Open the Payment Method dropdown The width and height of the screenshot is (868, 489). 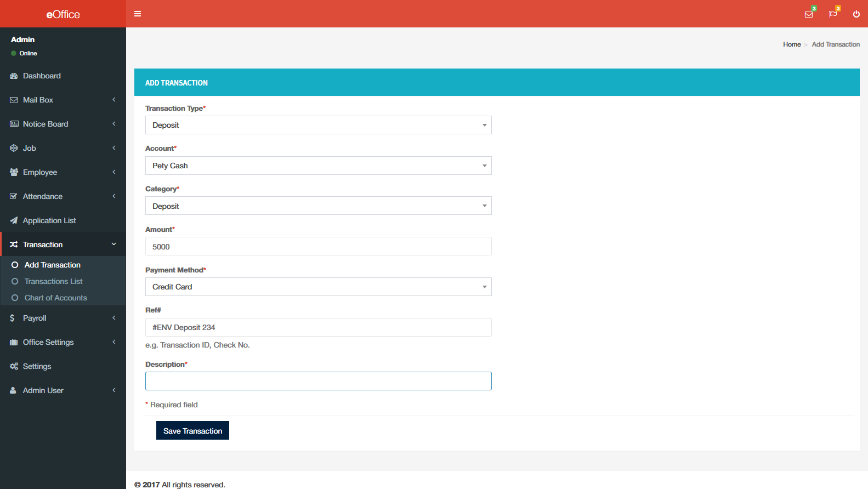[x=318, y=287]
